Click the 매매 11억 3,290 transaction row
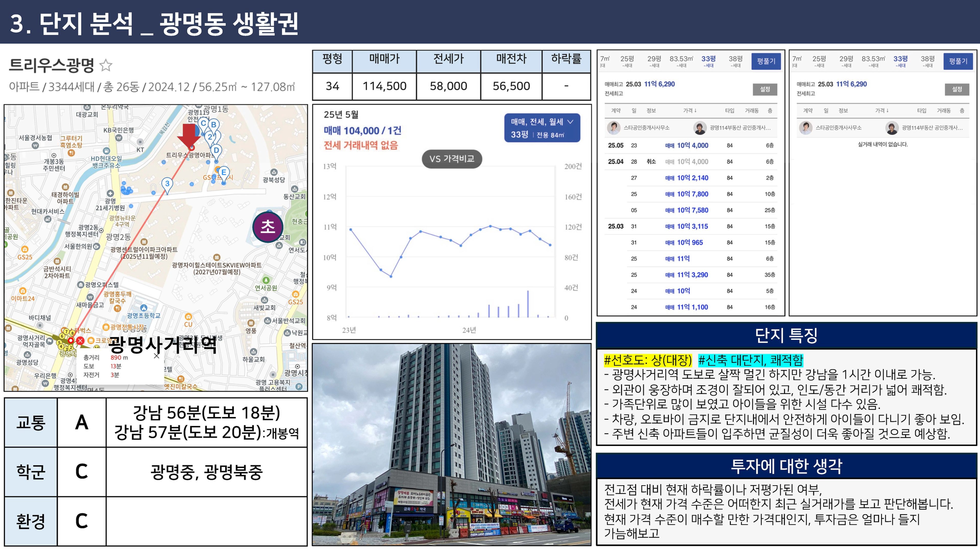 coord(691,274)
